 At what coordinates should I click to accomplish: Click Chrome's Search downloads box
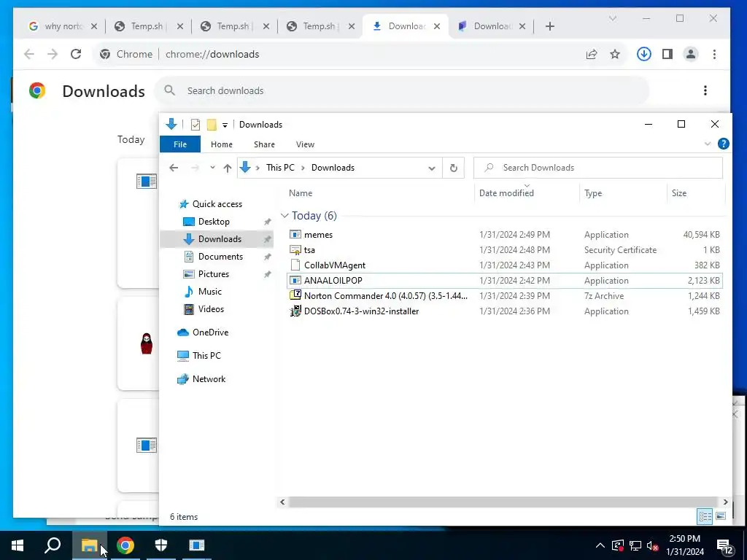tap(402, 90)
